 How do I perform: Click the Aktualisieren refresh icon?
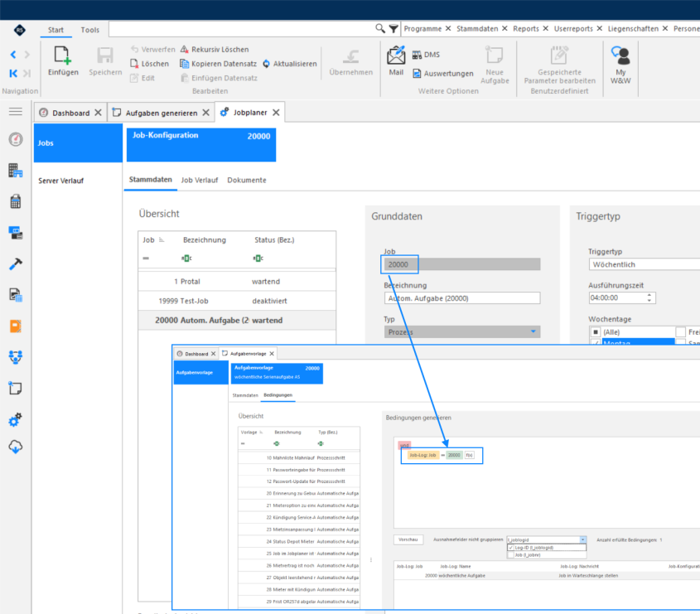(x=267, y=64)
